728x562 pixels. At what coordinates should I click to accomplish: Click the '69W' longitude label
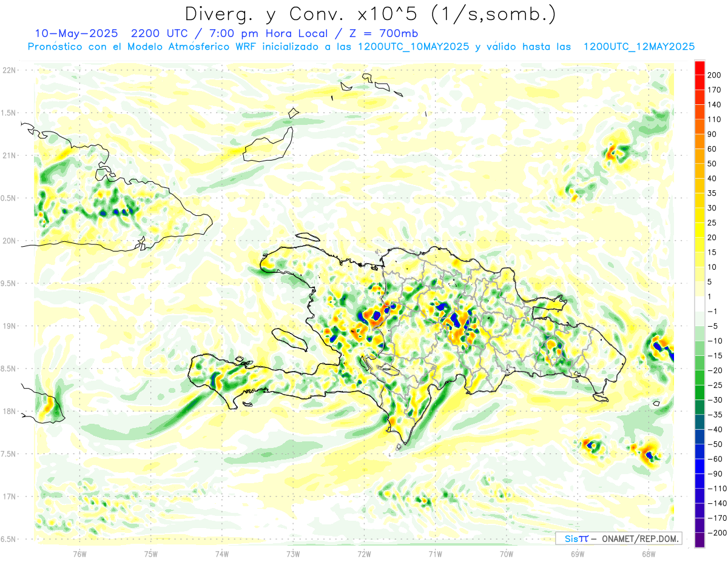tap(578, 553)
